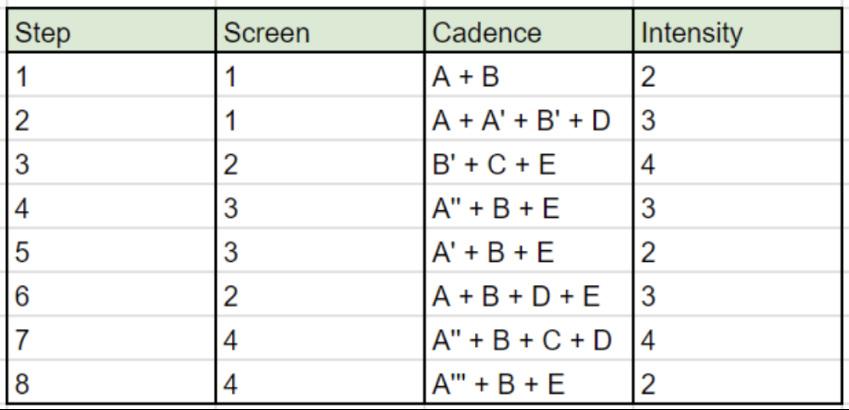Screen dimensions: 849x410
Task: Select the cell with A + A' + B' + D
Action: coord(528,121)
